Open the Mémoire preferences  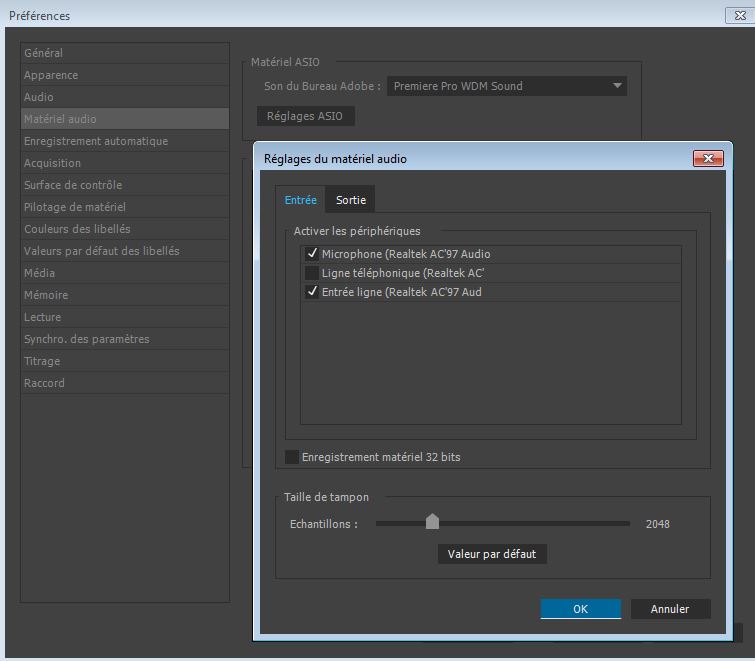point(125,295)
